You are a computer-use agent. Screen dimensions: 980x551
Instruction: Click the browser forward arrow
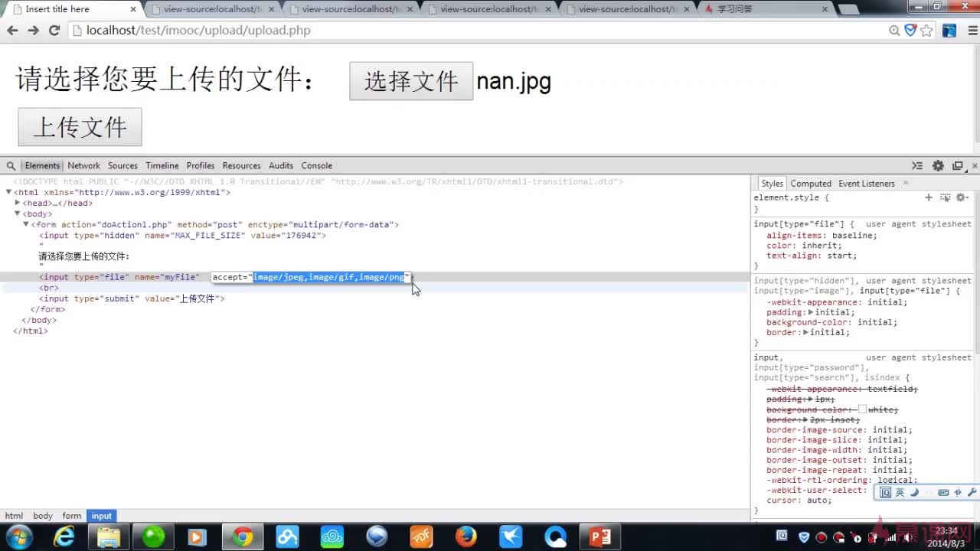pos(33,31)
